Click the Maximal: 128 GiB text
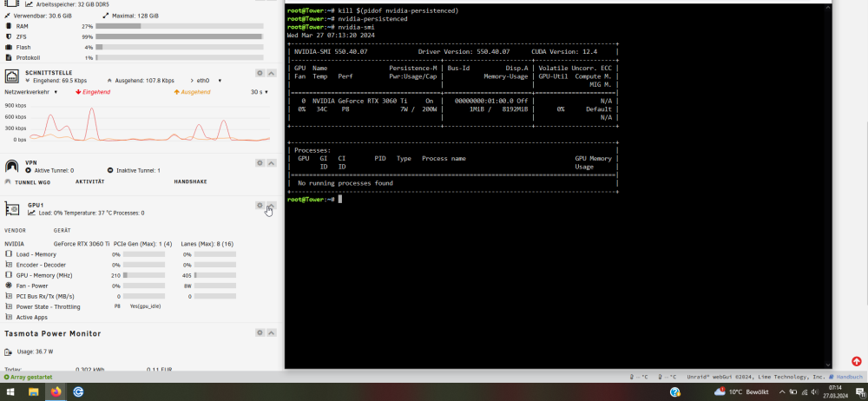 point(135,16)
